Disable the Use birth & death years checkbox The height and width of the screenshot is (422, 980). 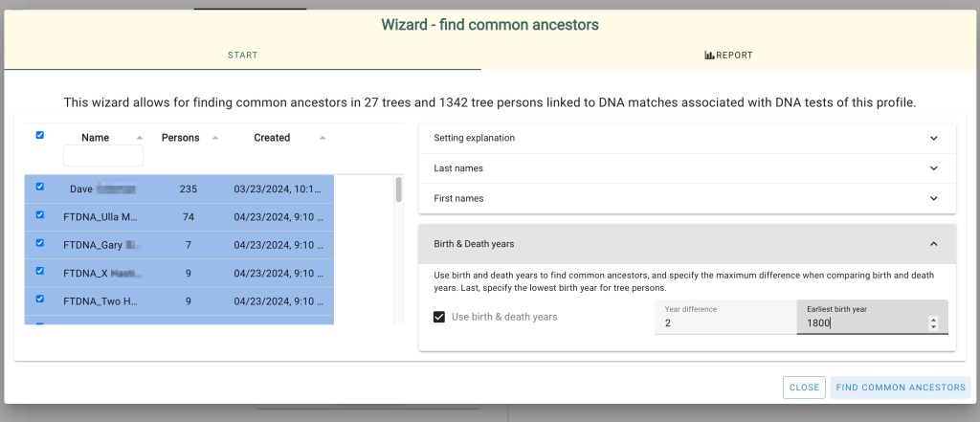(x=439, y=317)
